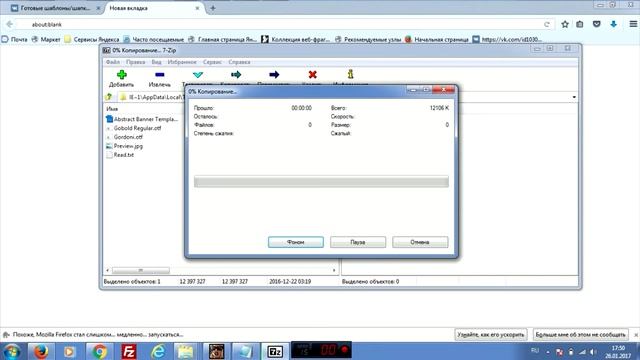Viewport: 640px width, 360px height.
Task: Click the green Add (Добавить) plus icon
Action: (122, 75)
